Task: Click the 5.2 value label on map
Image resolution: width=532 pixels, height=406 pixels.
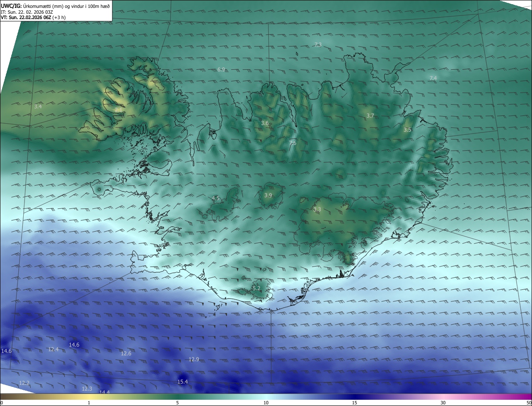Action: pos(256,288)
